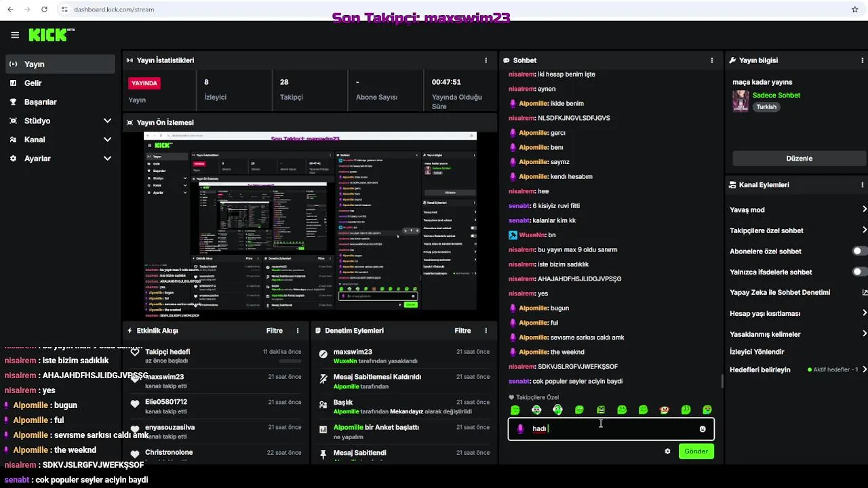Click nisalrem in the 'yes' chat message
The width and height of the screenshot is (868, 488).
(521, 293)
